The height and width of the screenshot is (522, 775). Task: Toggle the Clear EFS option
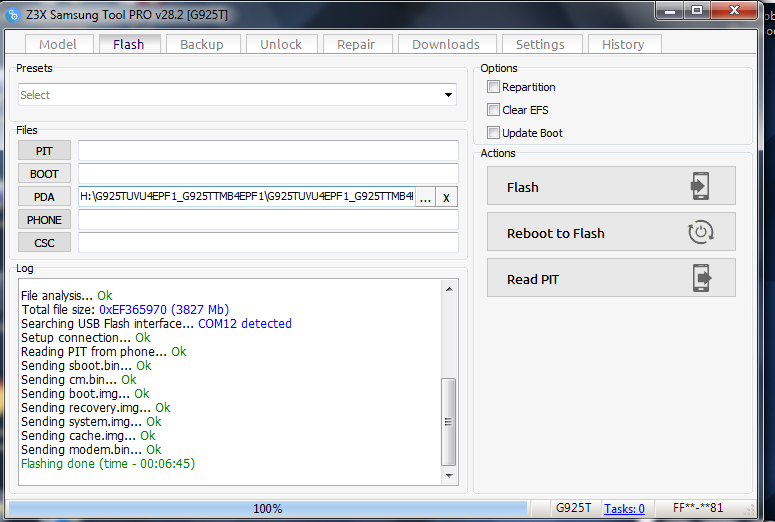click(x=493, y=110)
